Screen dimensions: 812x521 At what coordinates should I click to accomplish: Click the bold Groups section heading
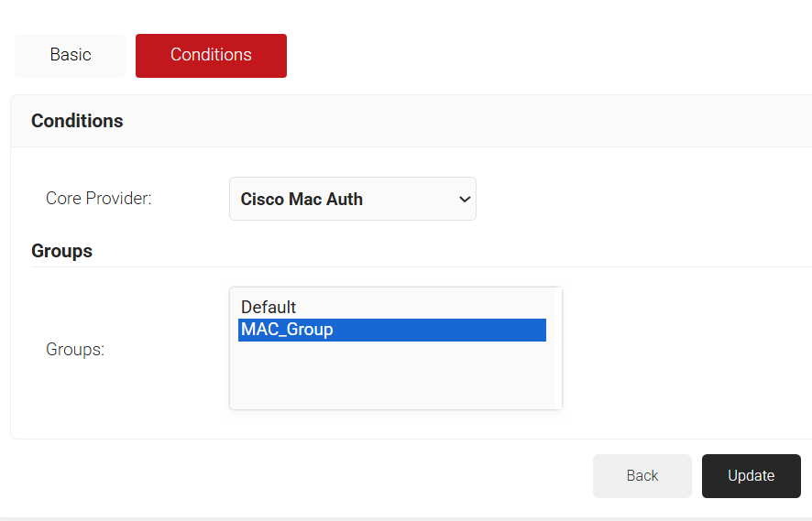coord(61,251)
